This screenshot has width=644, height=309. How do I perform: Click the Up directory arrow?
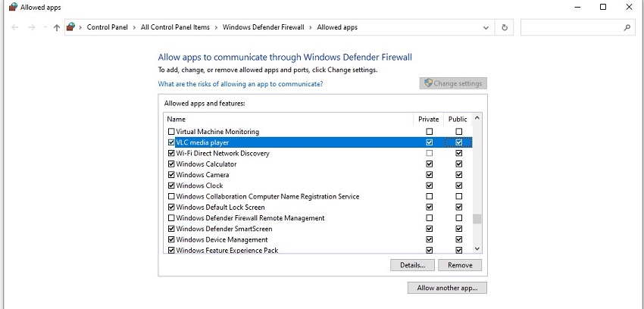57,27
